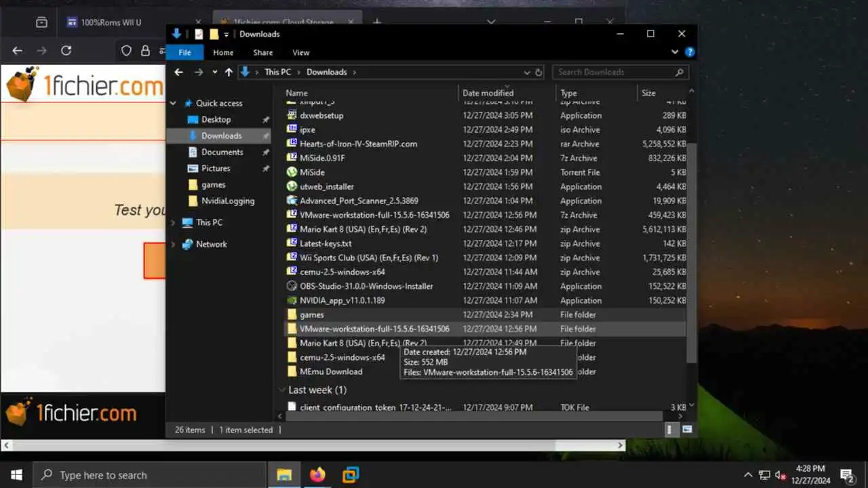The image size is (868, 488).
Task: Select the games folder icon
Action: 292,314
